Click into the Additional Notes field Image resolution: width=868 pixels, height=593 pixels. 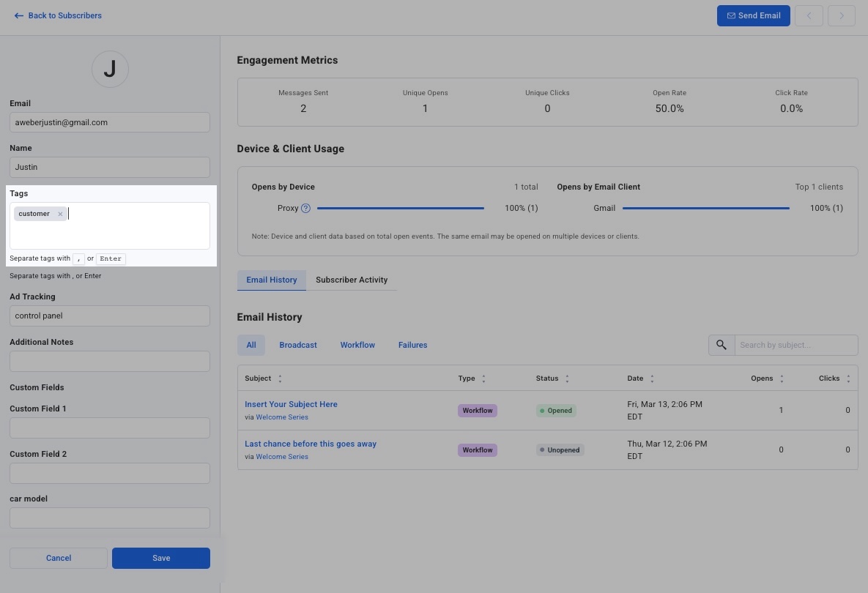click(x=110, y=361)
